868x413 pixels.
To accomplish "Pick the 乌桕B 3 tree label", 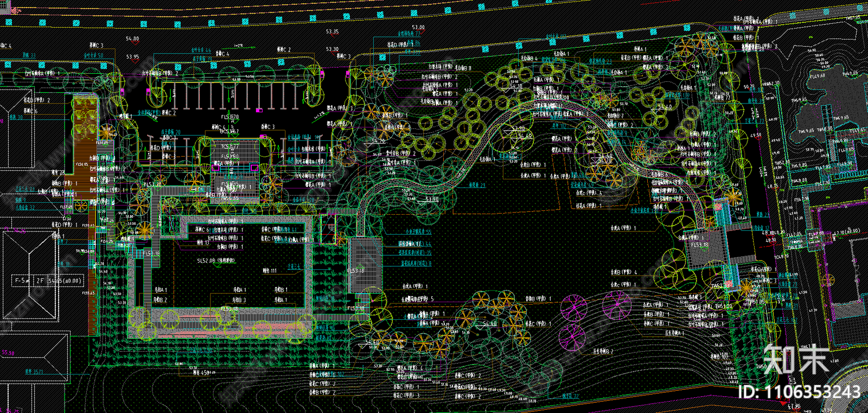I will 239,300.
